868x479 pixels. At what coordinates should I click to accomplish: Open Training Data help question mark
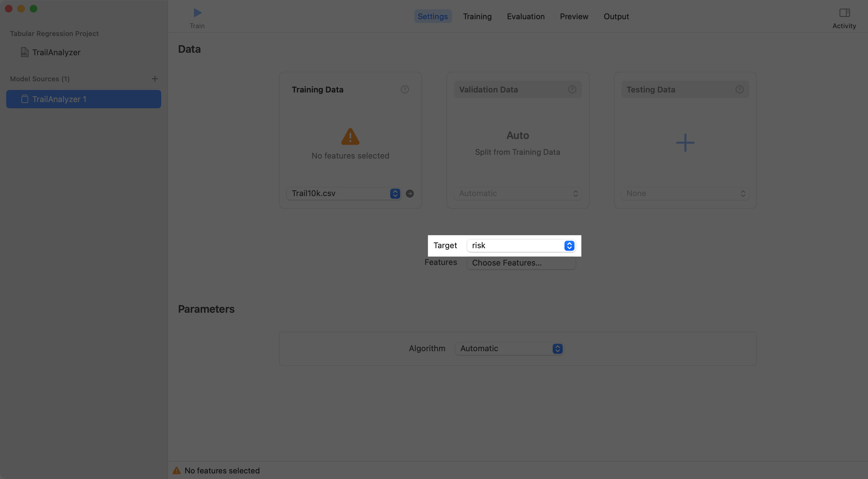pos(405,89)
